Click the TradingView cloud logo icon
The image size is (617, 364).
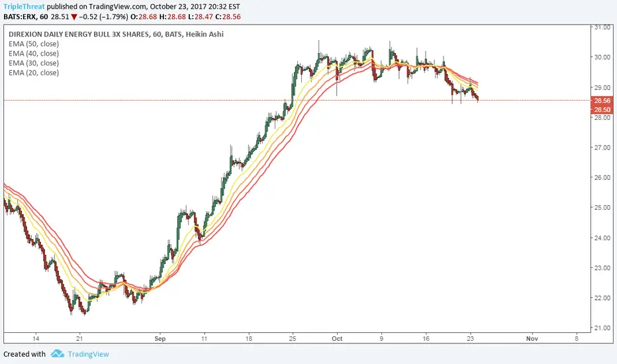point(58,353)
